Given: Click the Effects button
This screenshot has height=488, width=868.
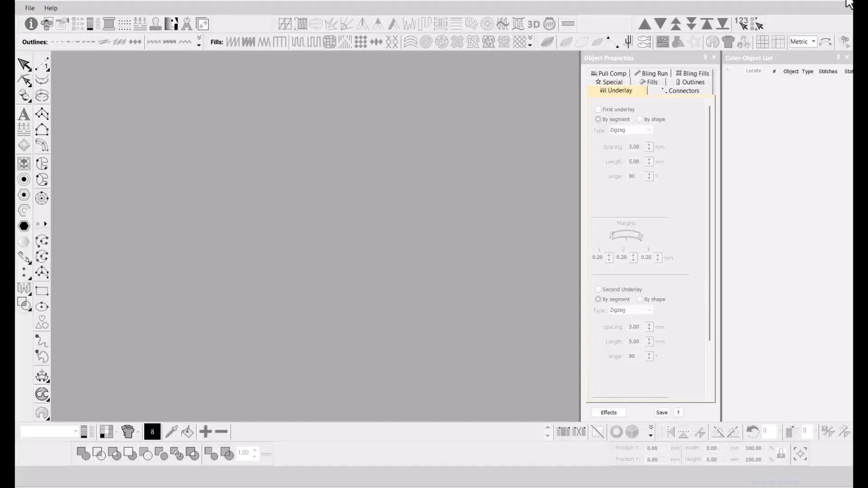Looking at the screenshot, I should (608, 413).
